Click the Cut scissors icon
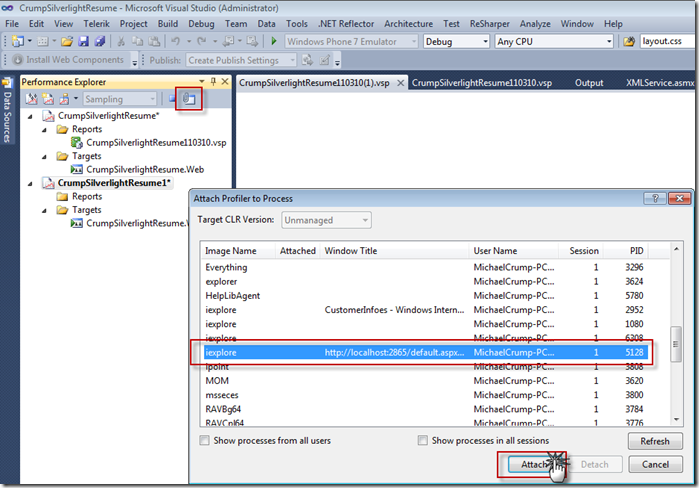Image resolution: width=699 pixels, height=488 pixels. click(x=121, y=41)
